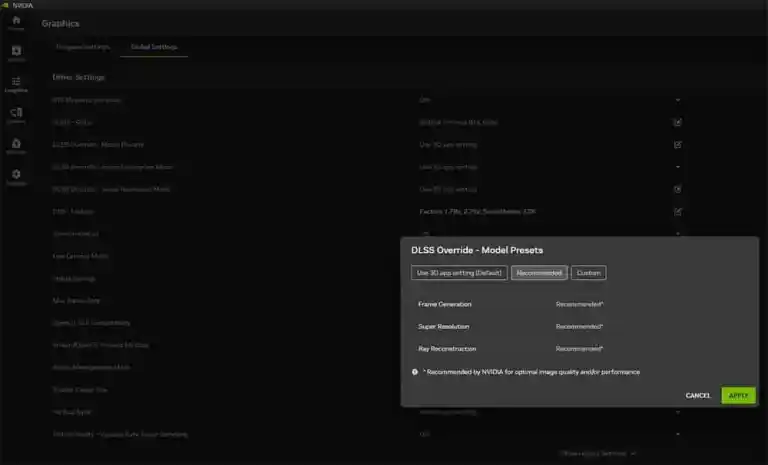Click the edit icon for the DSR - Factors row
Screen dimensions: 768x465
tap(677, 211)
